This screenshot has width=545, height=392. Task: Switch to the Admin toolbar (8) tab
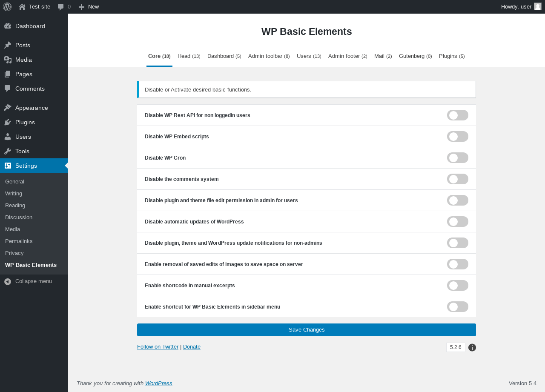click(269, 56)
